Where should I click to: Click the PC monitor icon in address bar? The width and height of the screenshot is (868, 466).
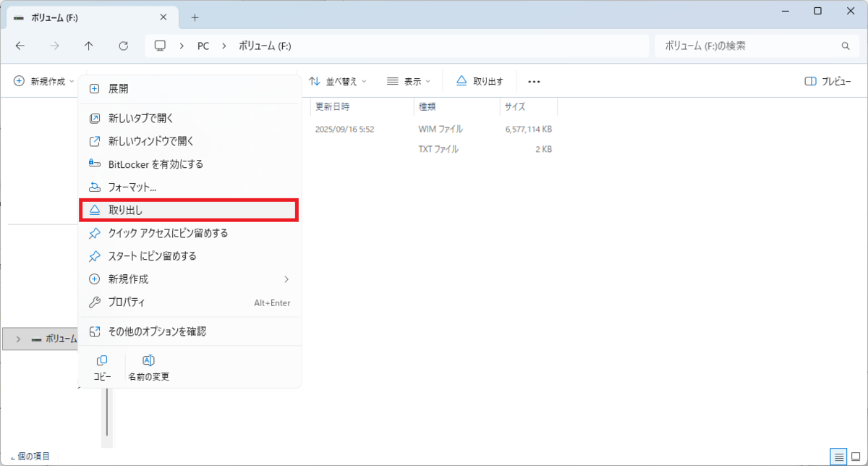click(x=160, y=46)
